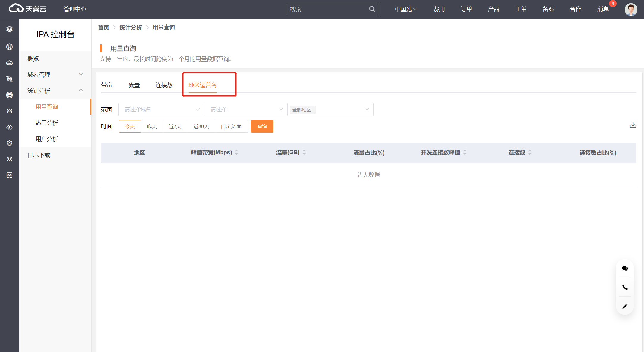Select the 近30天 time range
Screen dimensions: 644x352
[x=201, y=127]
